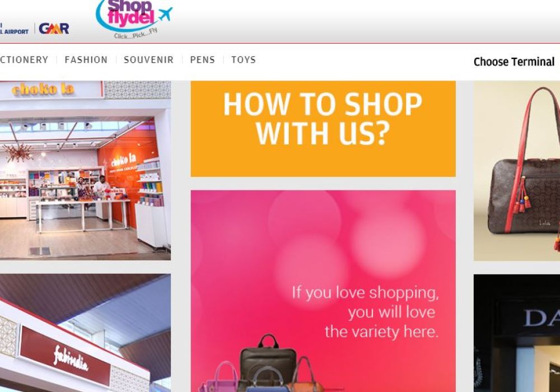560x392 pixels.
Task: Open the Choko La store image
Action: coord(85,170)
